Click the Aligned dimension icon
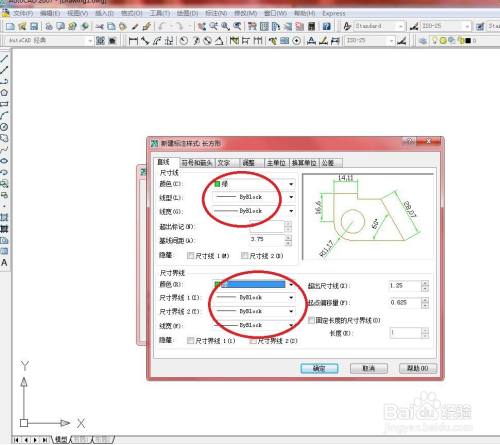Screen dimensions: 500x445 pos(145,41)
